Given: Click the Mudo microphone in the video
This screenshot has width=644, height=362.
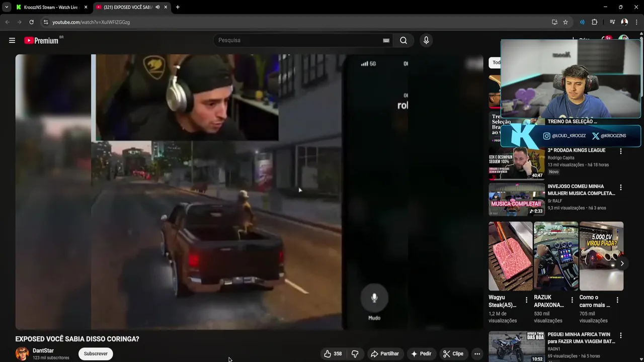Looking at the screenshot, I should [x=374, y=298].
